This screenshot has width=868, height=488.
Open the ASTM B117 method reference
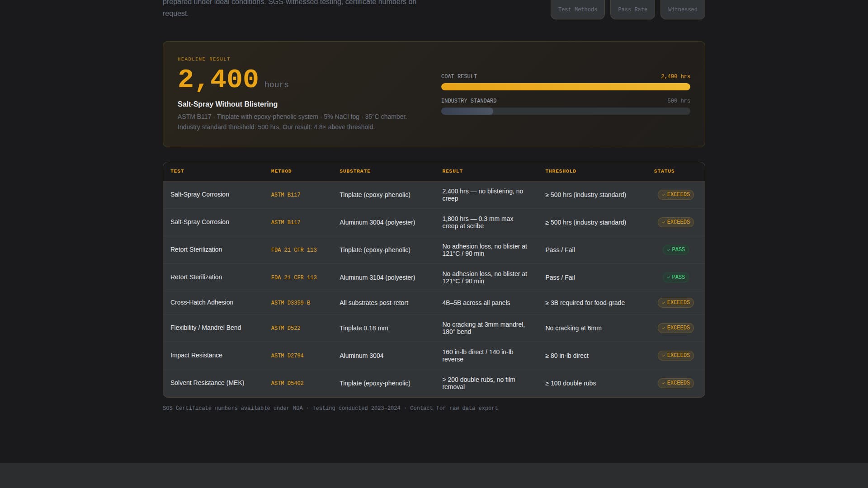286,195
